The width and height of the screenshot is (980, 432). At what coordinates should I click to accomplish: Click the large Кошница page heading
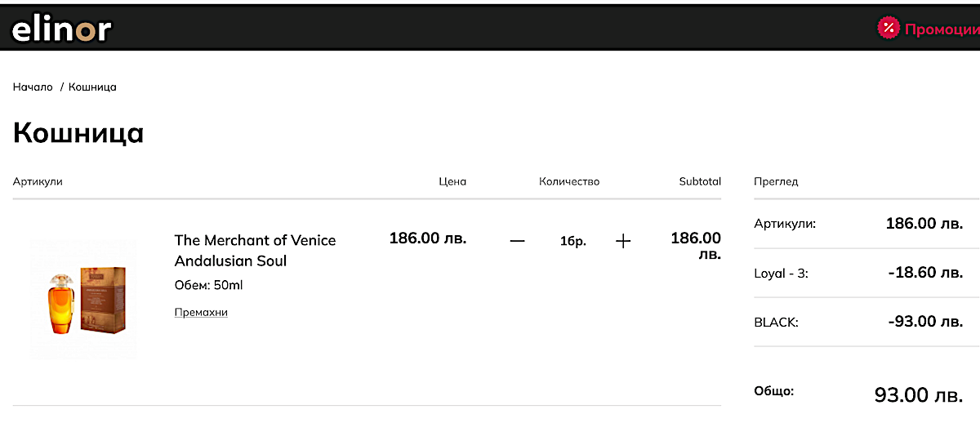point(78,133)
